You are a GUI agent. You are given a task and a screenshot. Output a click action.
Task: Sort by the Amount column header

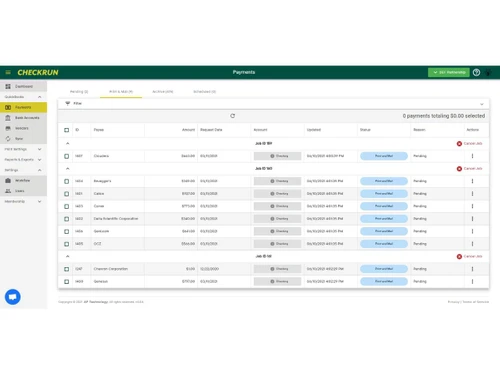188,130
